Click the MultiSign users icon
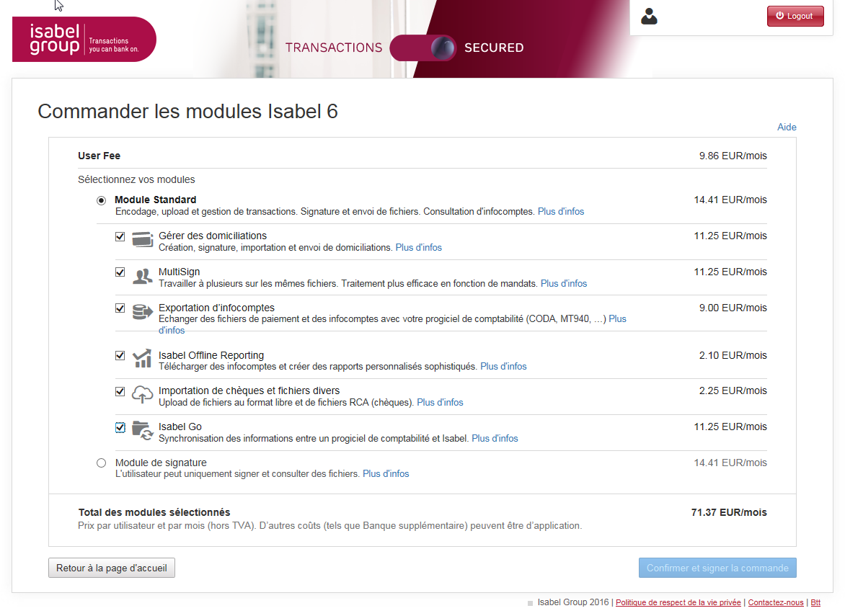 click(142, 276)
